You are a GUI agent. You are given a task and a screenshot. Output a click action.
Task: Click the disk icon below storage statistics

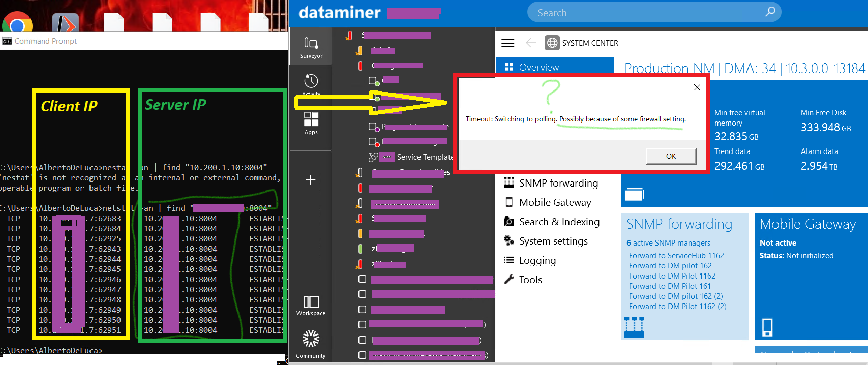634,194
